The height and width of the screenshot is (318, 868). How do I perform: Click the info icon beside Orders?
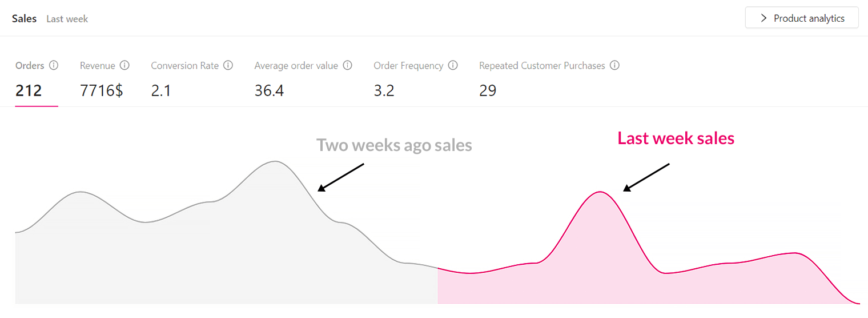click(x=54, y=65)
